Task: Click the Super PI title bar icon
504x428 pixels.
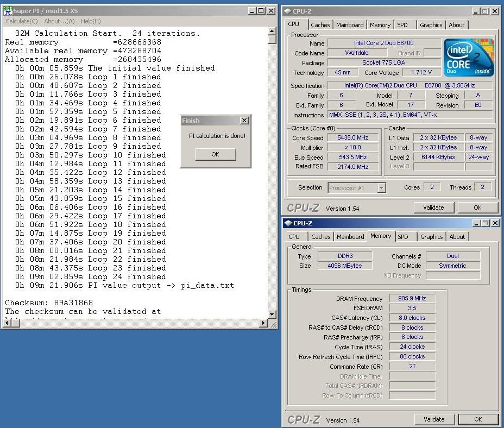Action: coord(8,11)
